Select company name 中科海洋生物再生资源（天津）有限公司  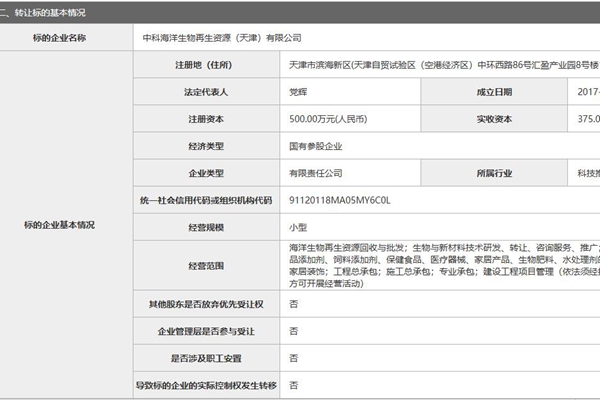(224, 37)
